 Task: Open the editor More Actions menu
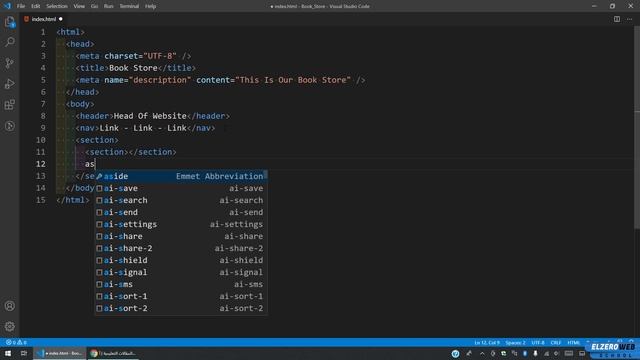tap(629, 19)
